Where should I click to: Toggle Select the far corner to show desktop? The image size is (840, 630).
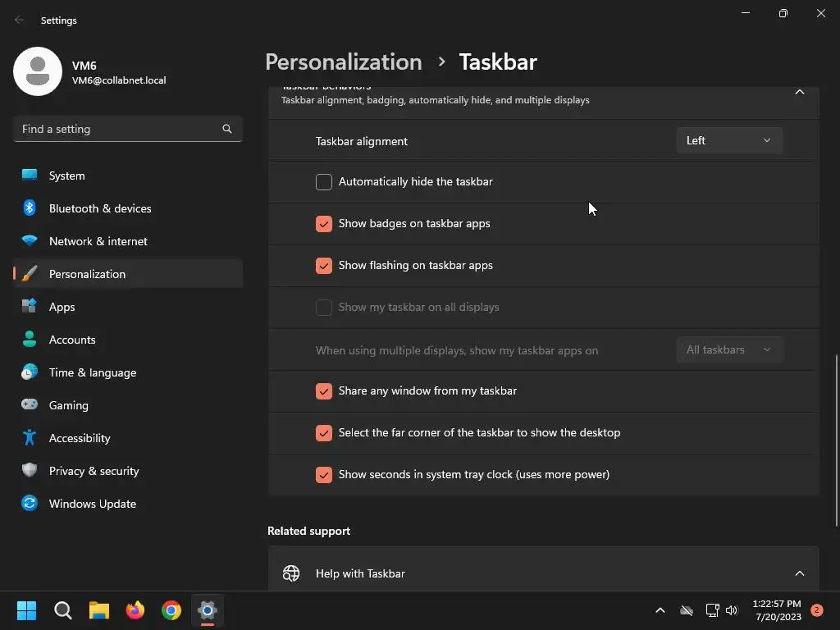[x=323, y=432]
